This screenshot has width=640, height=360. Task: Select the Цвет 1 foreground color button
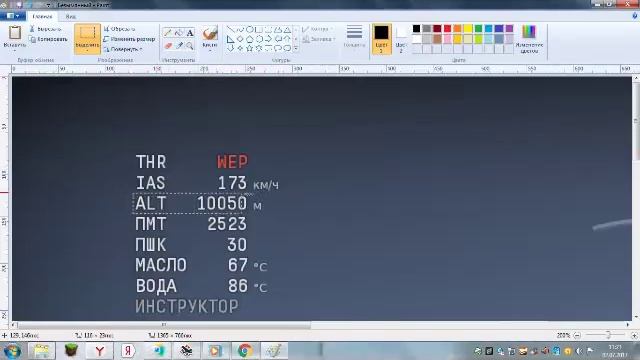[x=381, y=38]
